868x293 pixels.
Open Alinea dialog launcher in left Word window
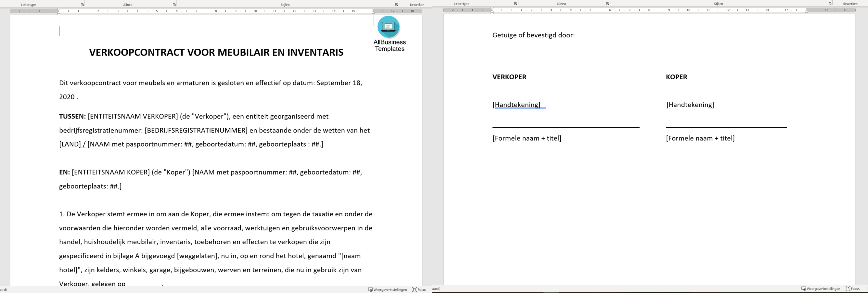[174, 5]
